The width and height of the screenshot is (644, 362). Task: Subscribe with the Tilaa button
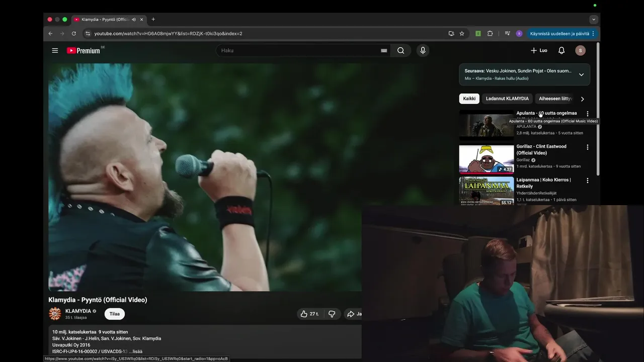coord(115,314)
